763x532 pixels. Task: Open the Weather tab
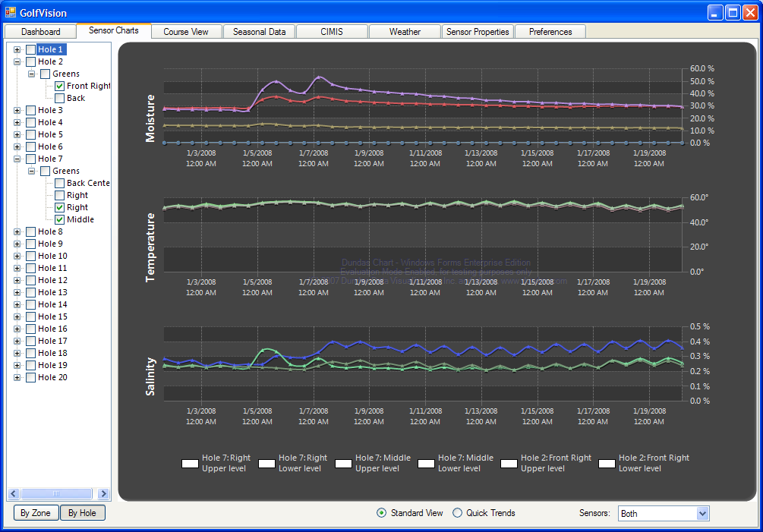click(405, 32)
